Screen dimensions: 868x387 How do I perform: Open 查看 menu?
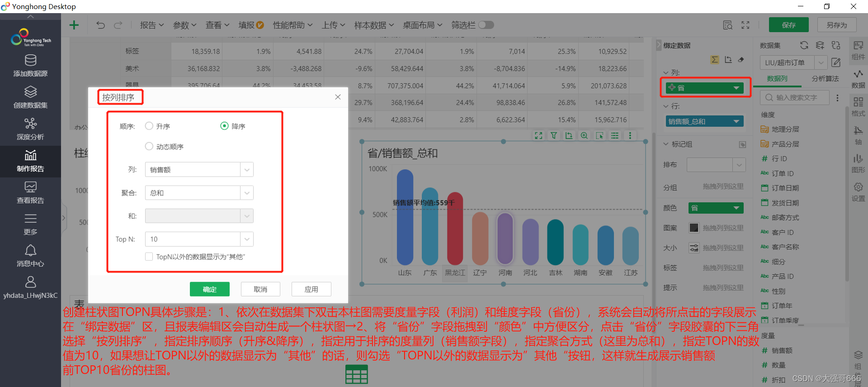pos(217,25)
